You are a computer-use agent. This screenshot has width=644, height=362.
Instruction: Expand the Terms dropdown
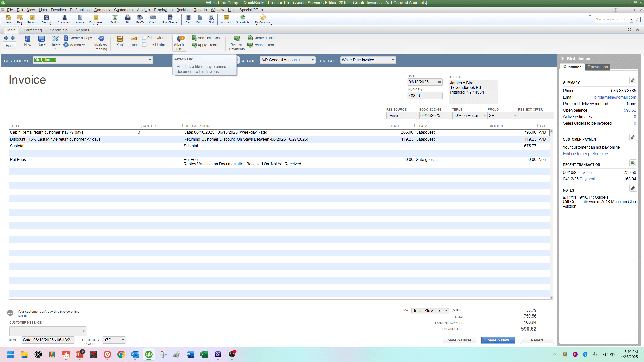[485, 116]
